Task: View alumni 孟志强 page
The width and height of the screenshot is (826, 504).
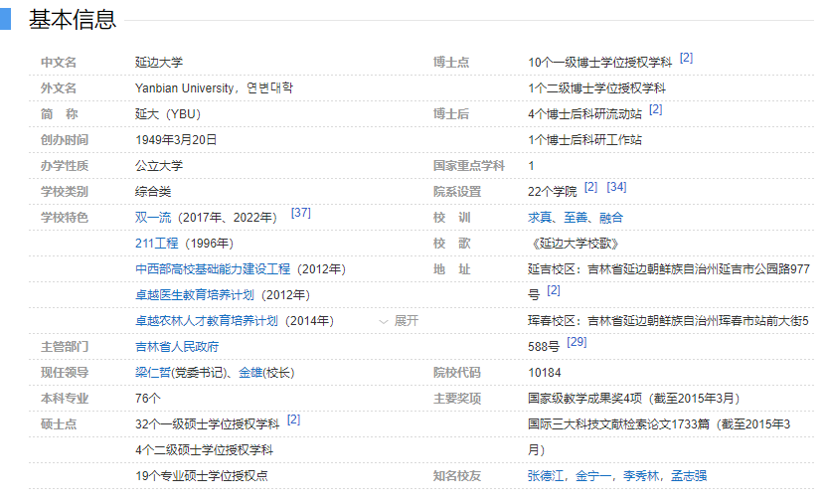Action: point(689,476)
